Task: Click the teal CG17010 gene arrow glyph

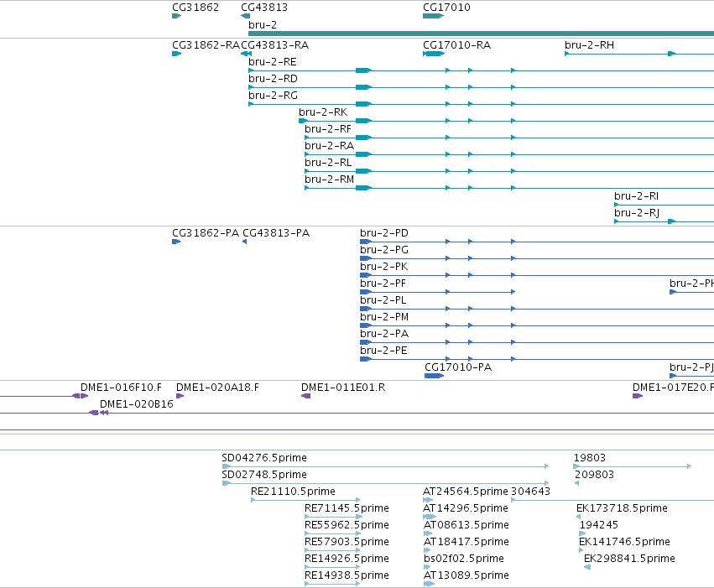Action: pyautogui.click(x=433, y=16)
